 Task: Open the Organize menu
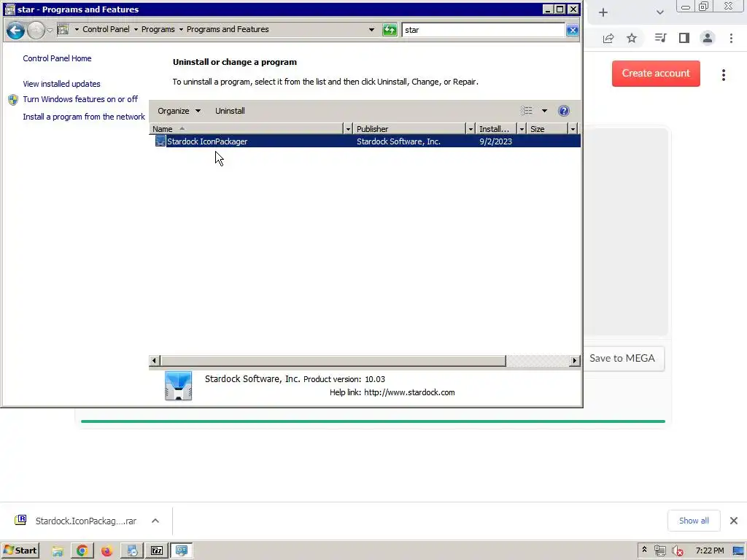pyautogui.click(x=179, y=111)
